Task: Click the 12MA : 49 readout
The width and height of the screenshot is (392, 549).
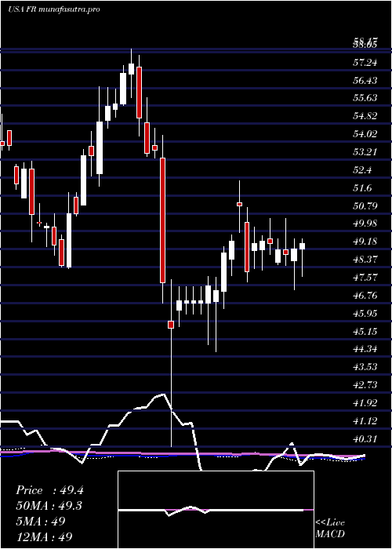Action: 44,536
